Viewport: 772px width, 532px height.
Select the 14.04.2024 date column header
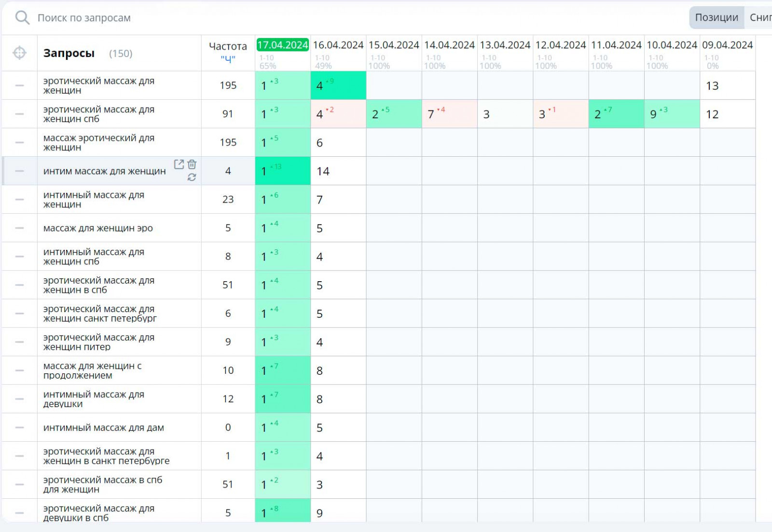click(x=449, y=45)
